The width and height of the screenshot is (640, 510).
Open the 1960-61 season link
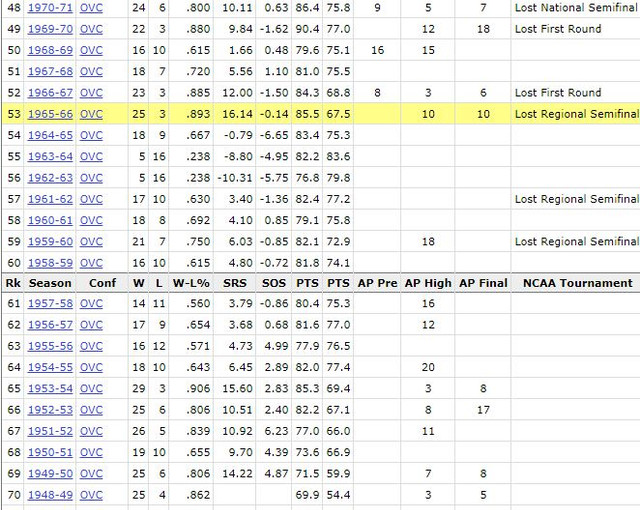pyautogui.click(x=50, y=220)
